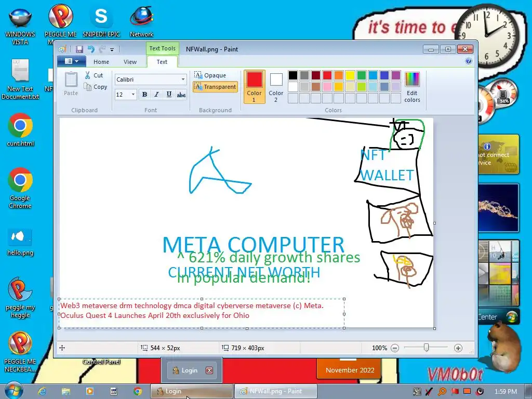This screenshot has width=532, height=399.
Task: Open Windows Media Player from taskbar
Action: [90, 391]
